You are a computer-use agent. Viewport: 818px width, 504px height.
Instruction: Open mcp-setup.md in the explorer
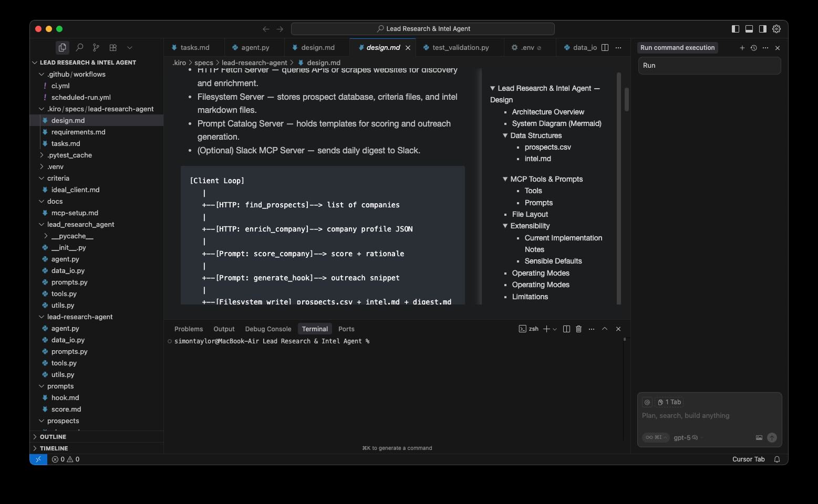click(x=75, y=213)
